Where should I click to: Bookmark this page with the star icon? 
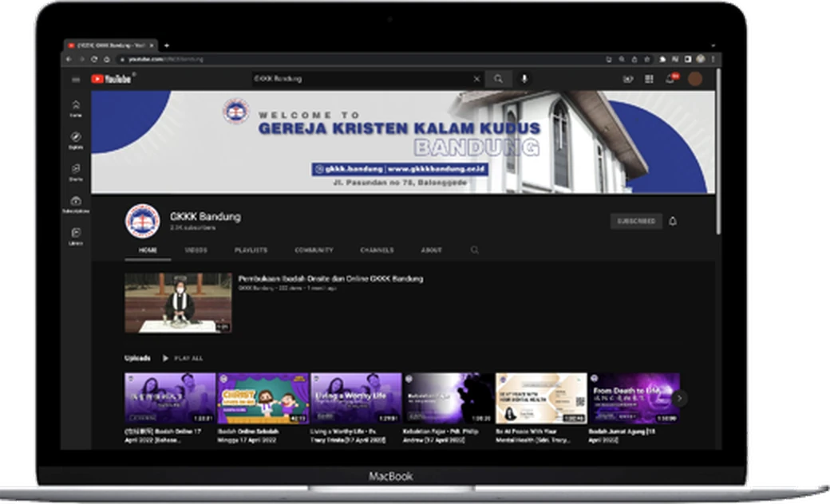(647, 59)
